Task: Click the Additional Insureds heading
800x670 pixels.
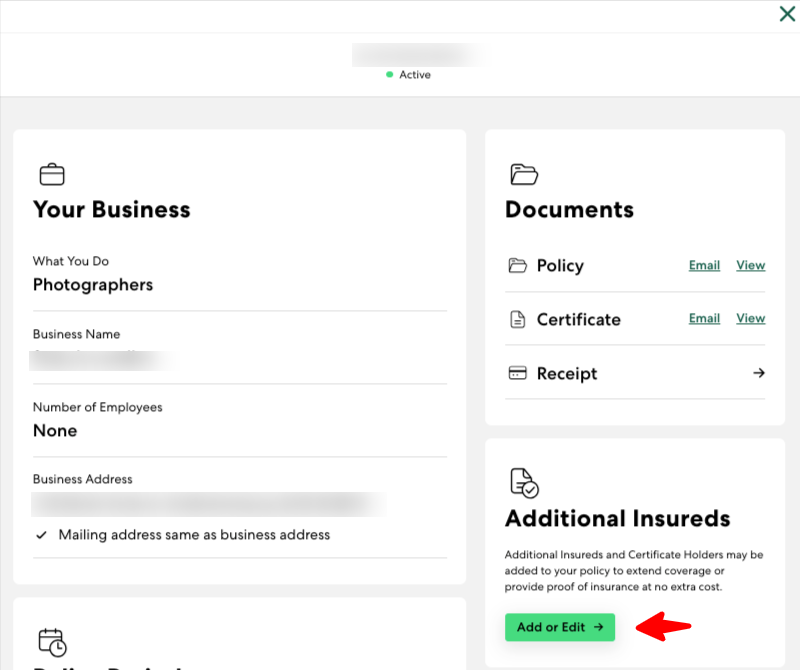Action: (617, 519)
